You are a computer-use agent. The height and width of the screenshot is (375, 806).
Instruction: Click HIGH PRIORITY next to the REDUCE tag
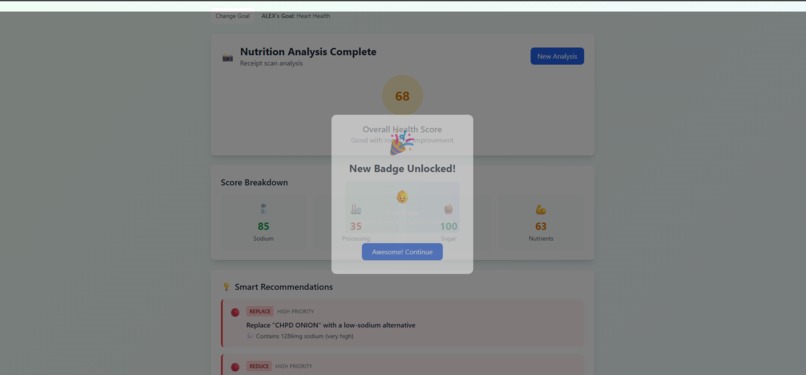pyautogui.click(x=294, y=366)
